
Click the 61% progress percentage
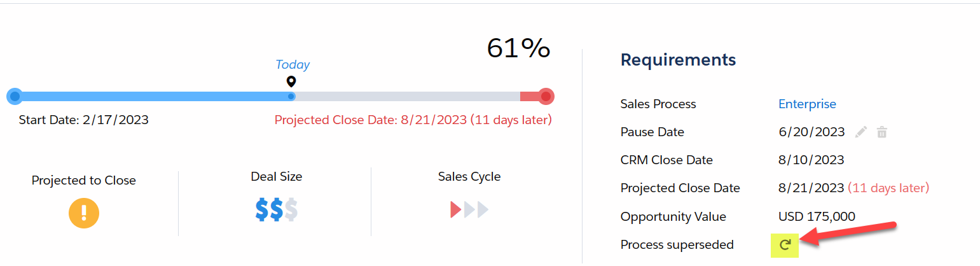pyautogui.click(x=518, y=48)
